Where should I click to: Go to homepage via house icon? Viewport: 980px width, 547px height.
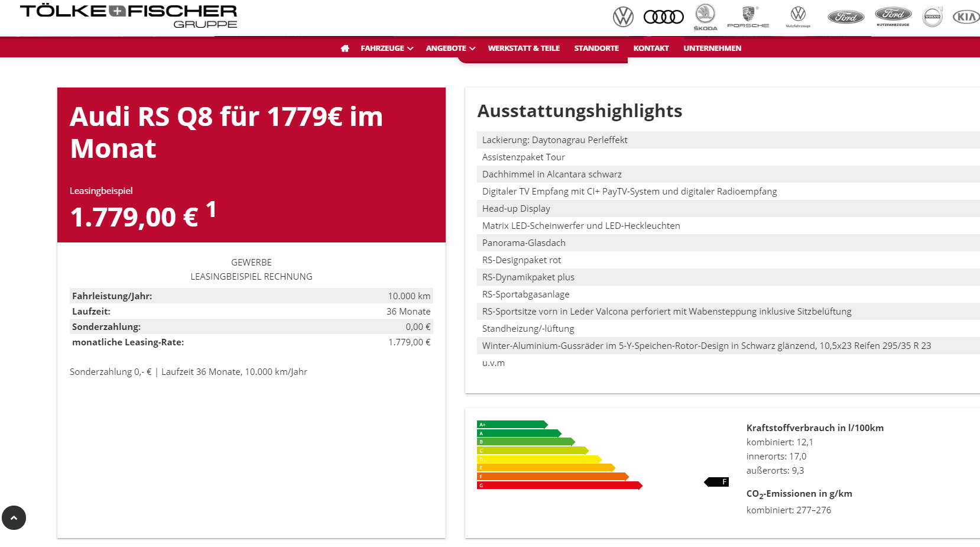pos(345,48)
